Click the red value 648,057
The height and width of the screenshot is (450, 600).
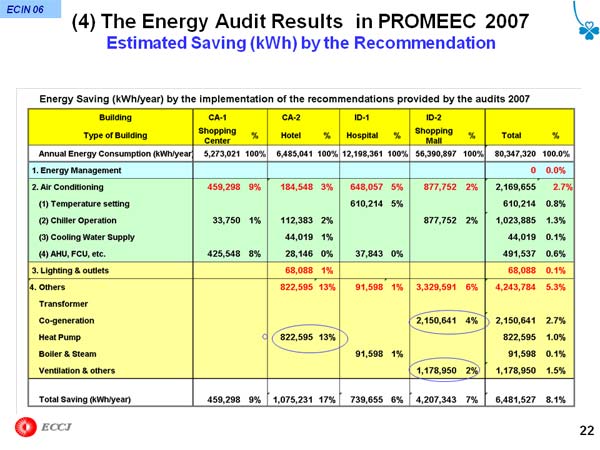(x=367, y=187)
